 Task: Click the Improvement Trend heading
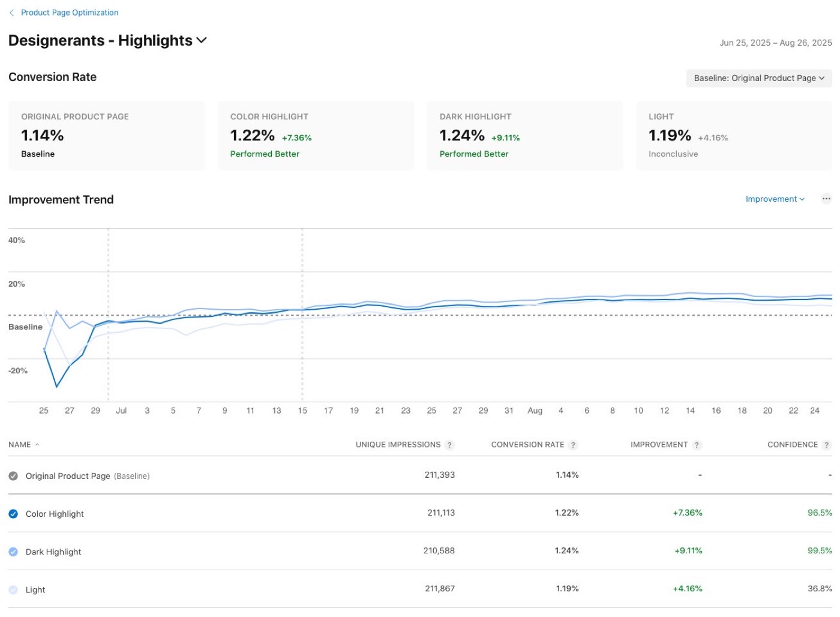tap(61, 200)
